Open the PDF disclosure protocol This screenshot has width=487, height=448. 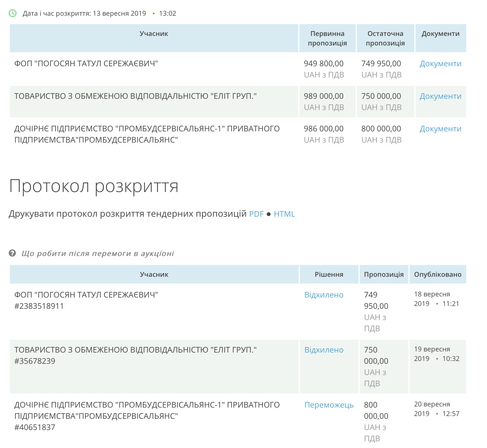coord(256,214)
